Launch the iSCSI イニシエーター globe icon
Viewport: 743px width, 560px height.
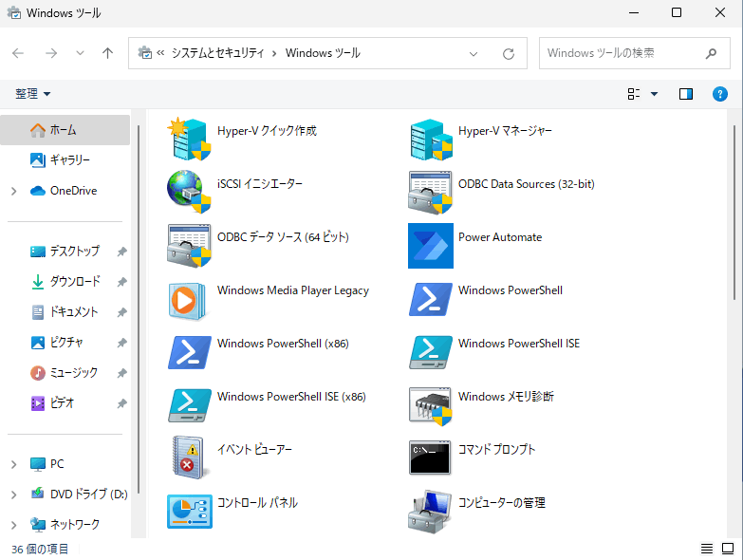[x=189, y=193]
